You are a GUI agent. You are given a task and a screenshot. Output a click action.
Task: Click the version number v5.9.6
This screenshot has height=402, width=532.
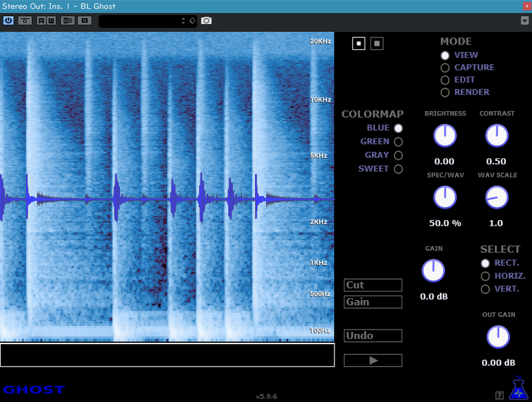click(267, 396)
